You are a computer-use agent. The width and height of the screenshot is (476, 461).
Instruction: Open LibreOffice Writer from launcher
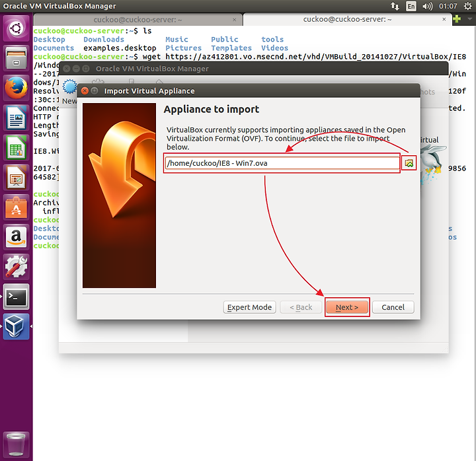[16, 118]
